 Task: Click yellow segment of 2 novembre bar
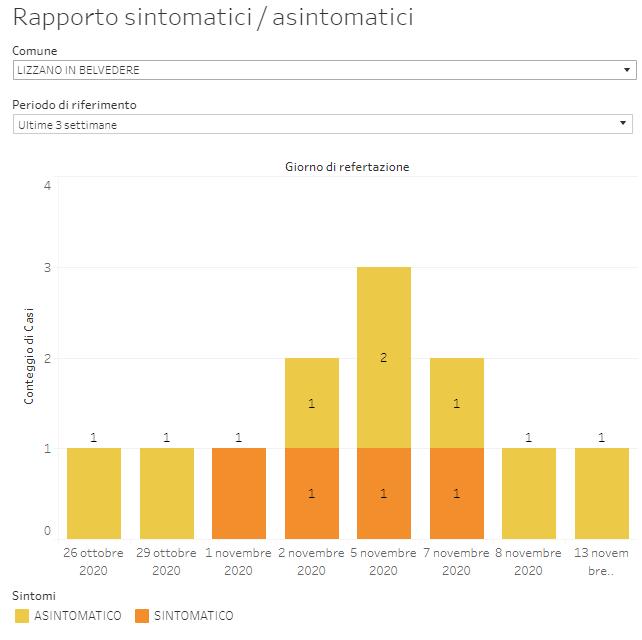click(311, 403)
